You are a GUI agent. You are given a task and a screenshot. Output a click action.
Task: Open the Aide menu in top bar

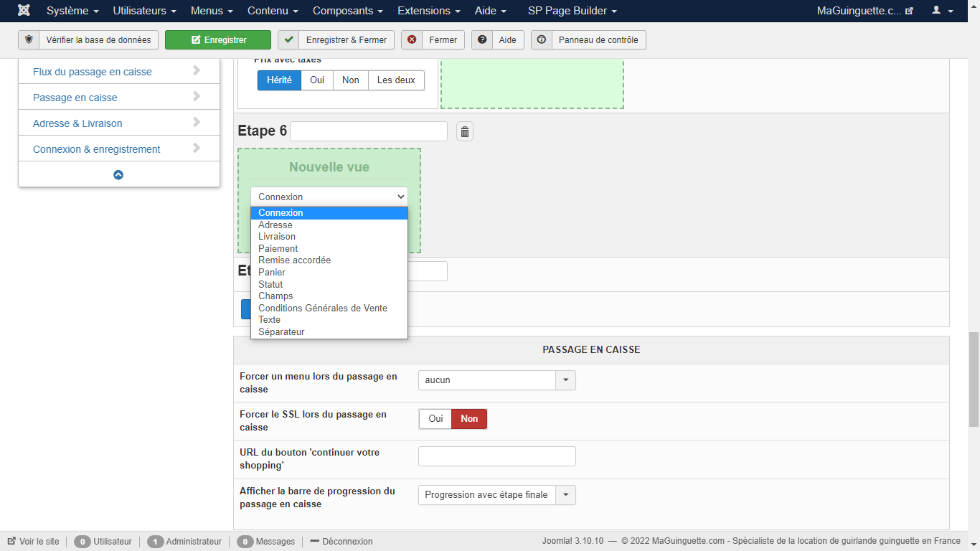click(x=491, y=11)
